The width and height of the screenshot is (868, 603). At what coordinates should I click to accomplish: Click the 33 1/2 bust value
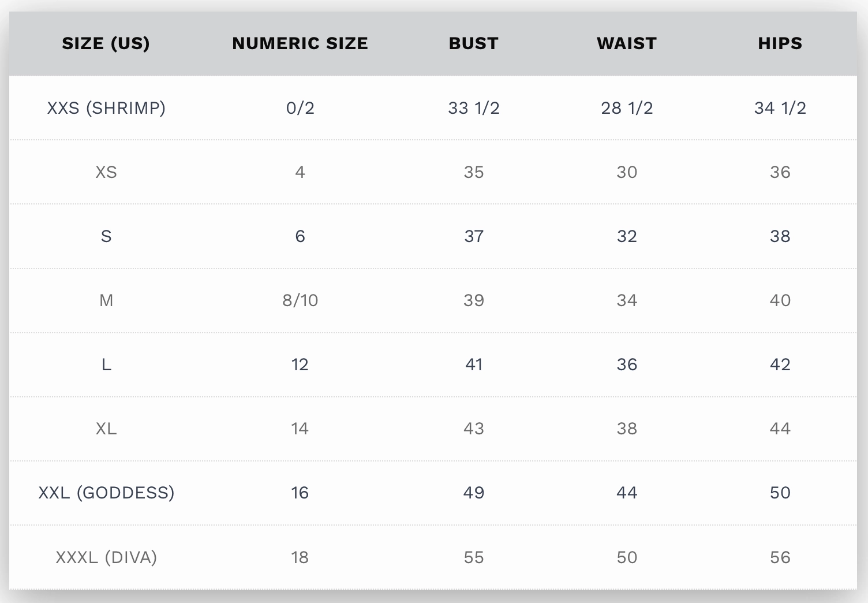click(474, 108)
